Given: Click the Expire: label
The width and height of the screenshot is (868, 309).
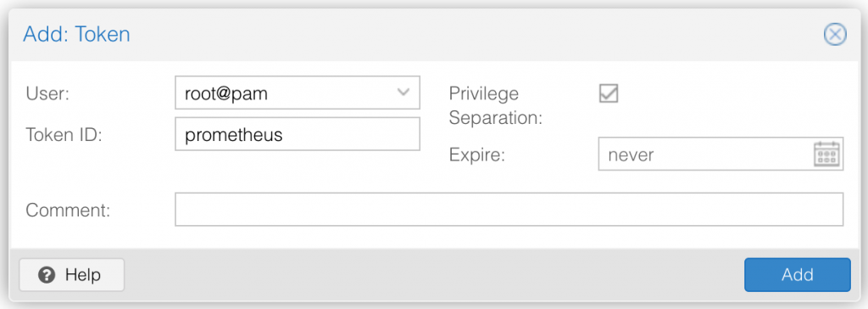Looking at the screenshot, I should click(477, 154).
